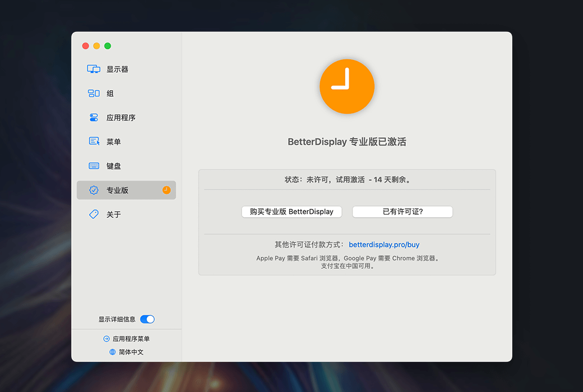The width and height of the screenshot is (583, 392).
Task: Click the 已有许可证? button
Action: point(402,212)
